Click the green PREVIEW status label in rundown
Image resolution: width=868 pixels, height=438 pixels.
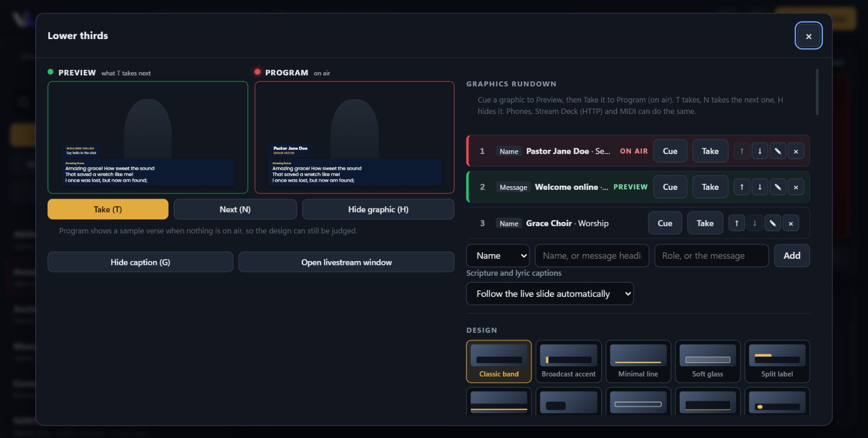point(630,187)
